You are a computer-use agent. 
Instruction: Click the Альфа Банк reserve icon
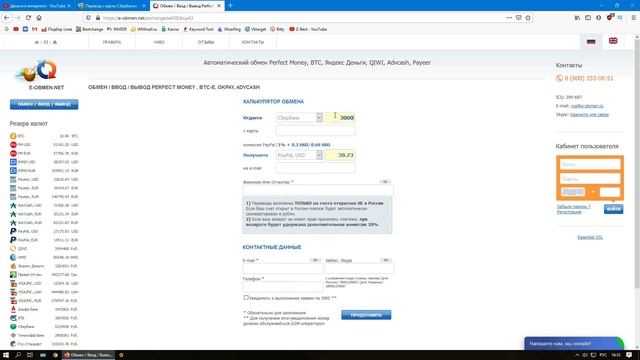(x=13, y=309)
